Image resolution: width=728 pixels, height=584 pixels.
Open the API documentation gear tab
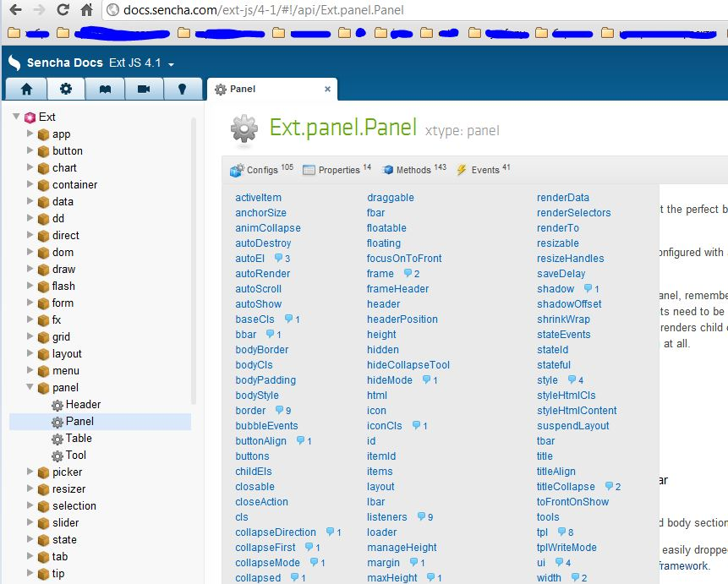pos(66,89)
